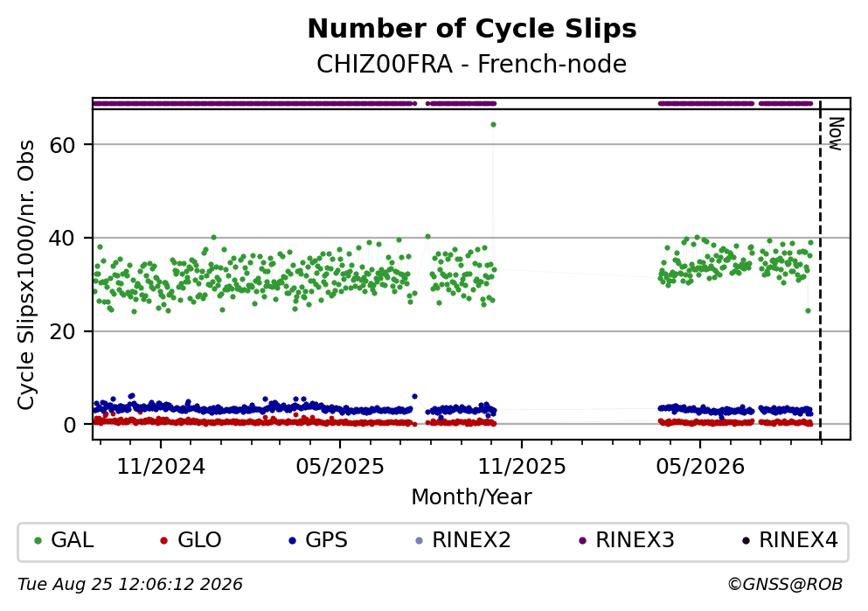Click the Now label text
The width and height of the screenshot is (868, 611).
click(x=836, y=134)
